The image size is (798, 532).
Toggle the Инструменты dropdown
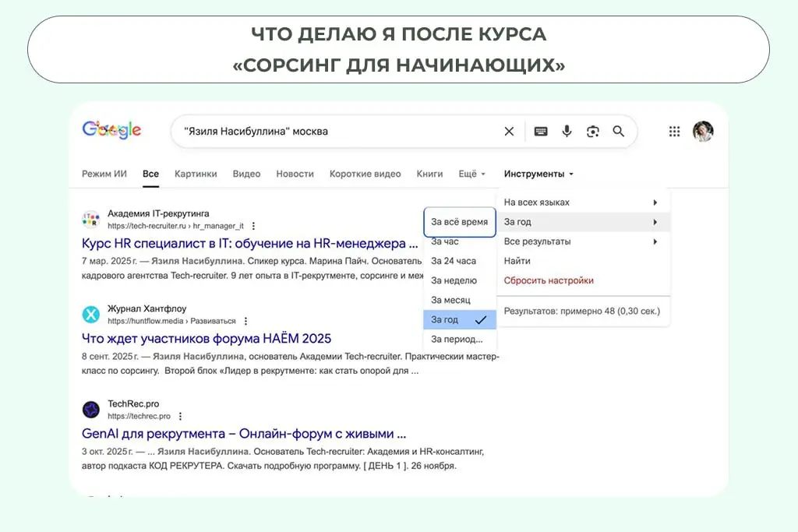538,174
